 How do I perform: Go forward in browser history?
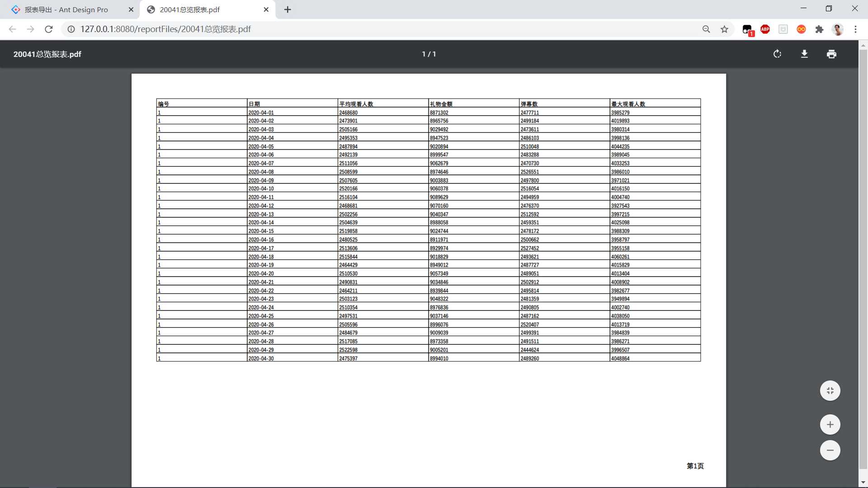(30, 29)
